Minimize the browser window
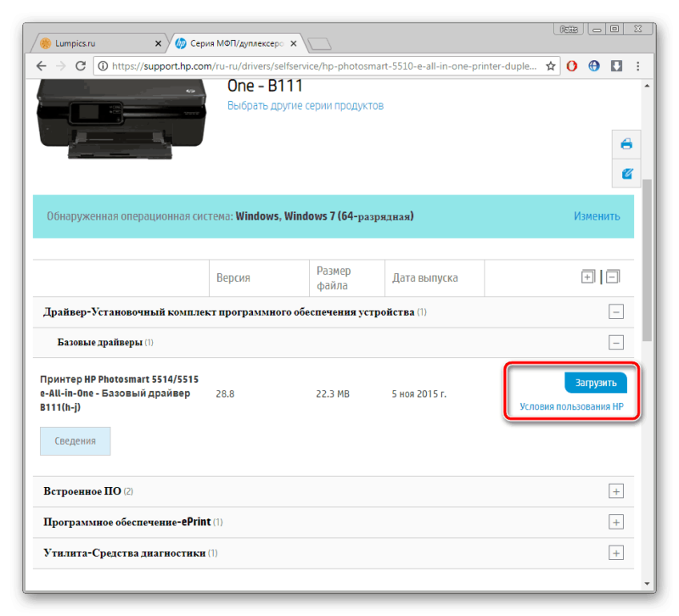The height and width of the screenshot is (616, 679). (598, 29)
